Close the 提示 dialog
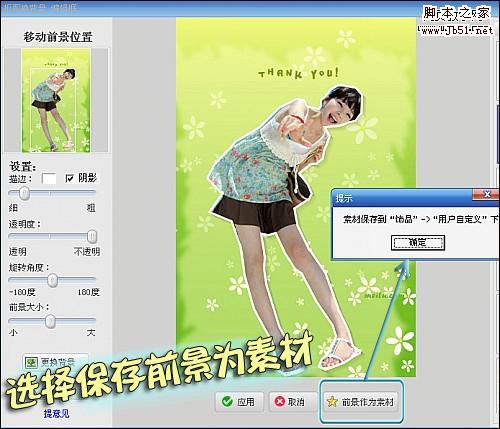Viewport: 500px width, 429px height. 487,194
